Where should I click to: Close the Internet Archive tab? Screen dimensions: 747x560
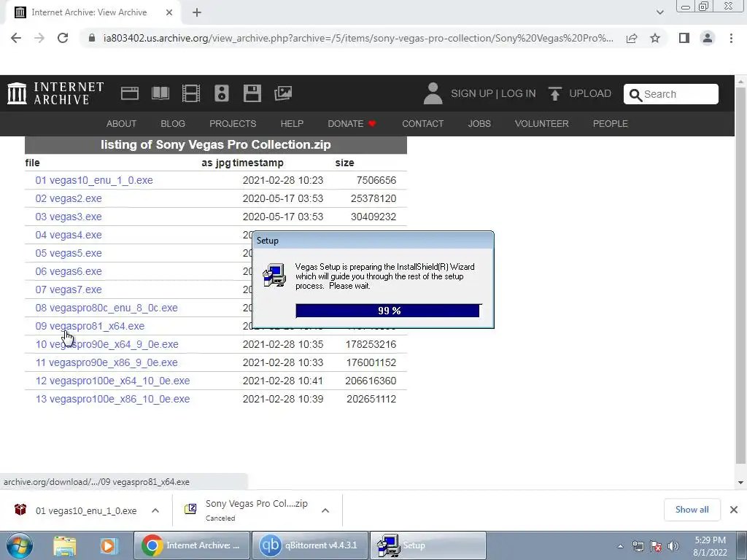(169, 12)
